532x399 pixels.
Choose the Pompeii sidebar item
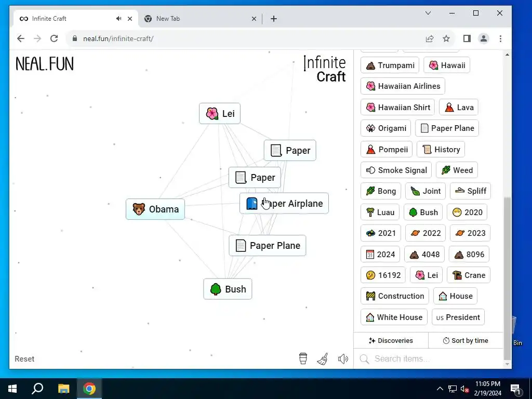387,149
